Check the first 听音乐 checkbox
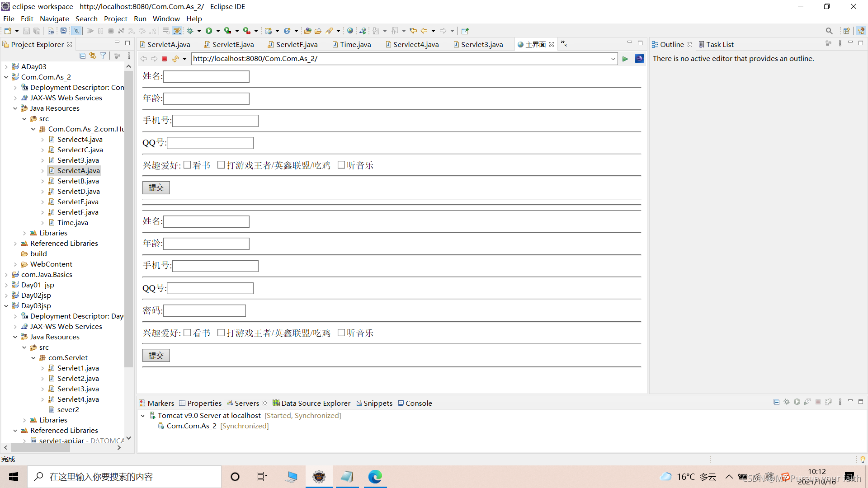 tap(341, 165)
